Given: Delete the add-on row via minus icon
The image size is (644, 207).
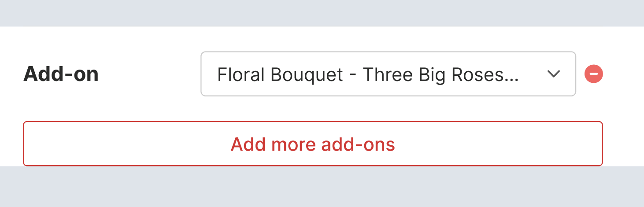Looking at the screenshot, I should (x=593, y=74).
